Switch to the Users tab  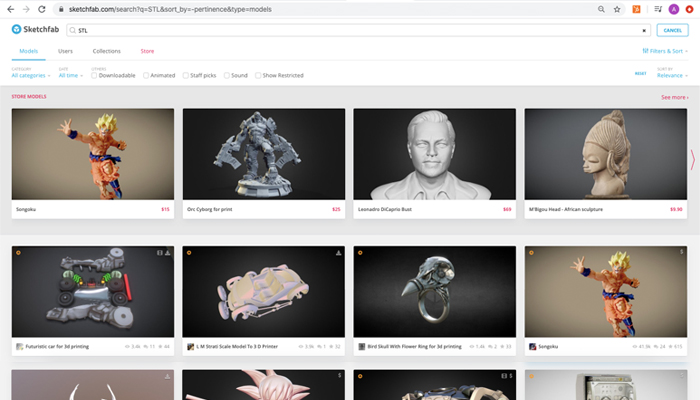65,51
